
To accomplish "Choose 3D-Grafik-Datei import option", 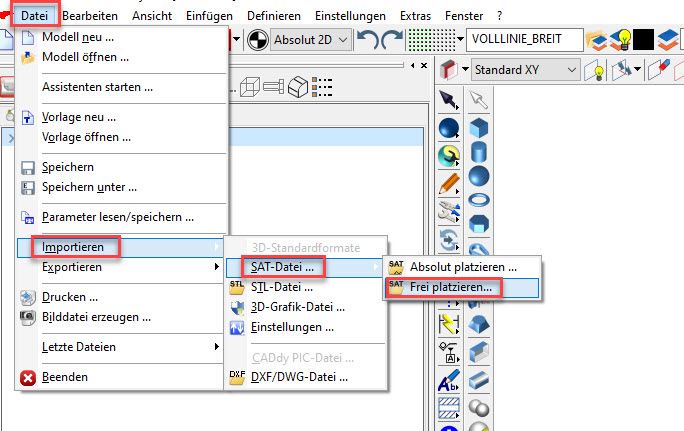I will click(305, 307).
